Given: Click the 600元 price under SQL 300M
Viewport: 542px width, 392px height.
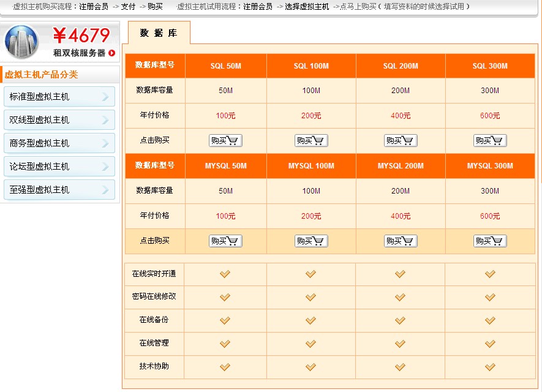Looking at the screenshot, I should [490, 116].
